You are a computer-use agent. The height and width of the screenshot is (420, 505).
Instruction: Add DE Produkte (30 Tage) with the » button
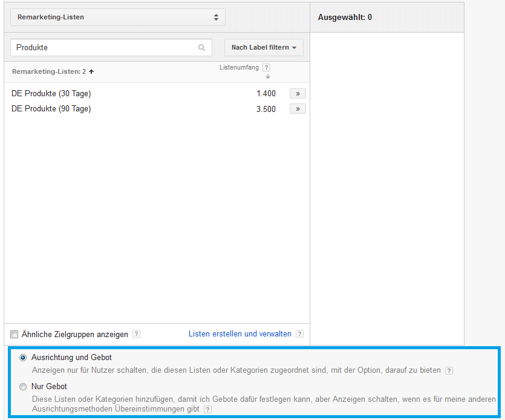(x=298, y=94)
